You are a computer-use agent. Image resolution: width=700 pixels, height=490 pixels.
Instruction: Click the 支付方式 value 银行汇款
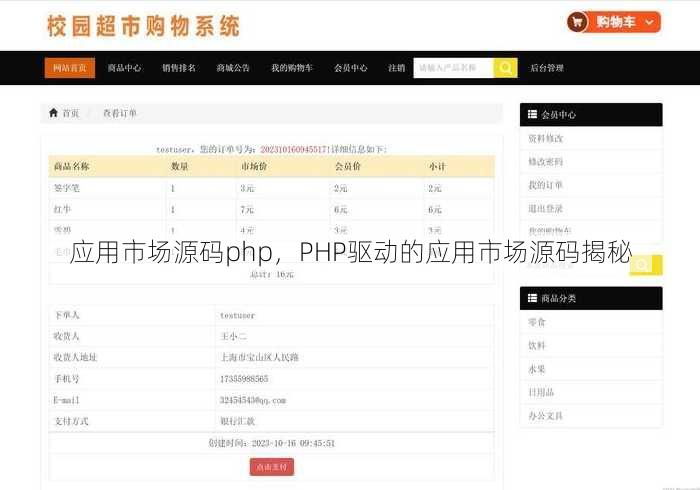(x=238, y=421)
